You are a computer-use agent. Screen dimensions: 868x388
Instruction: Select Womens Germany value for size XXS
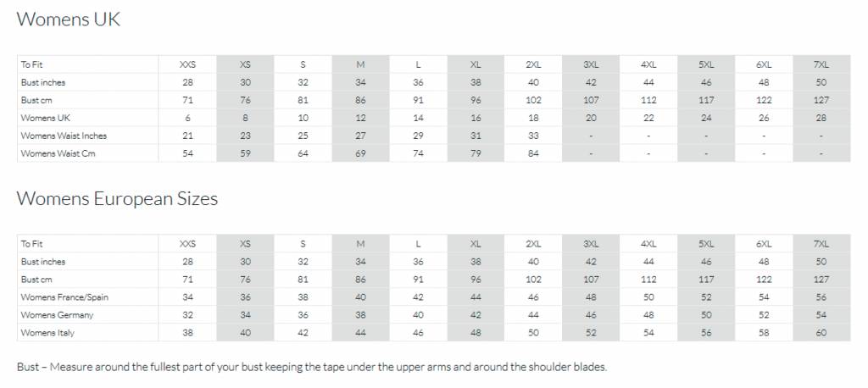click(187, 315)
